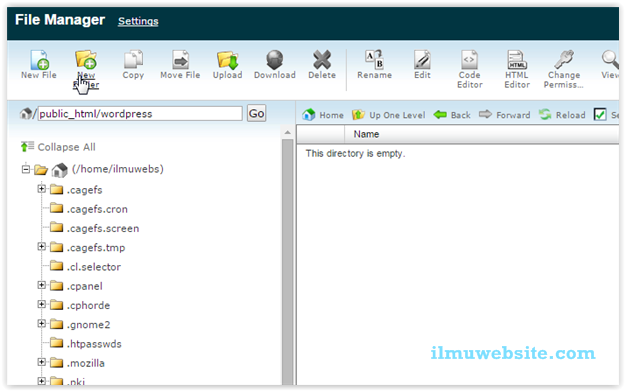The image size is (625, 391).
Task: Reload the current directory listing
Action: point(562,115)
